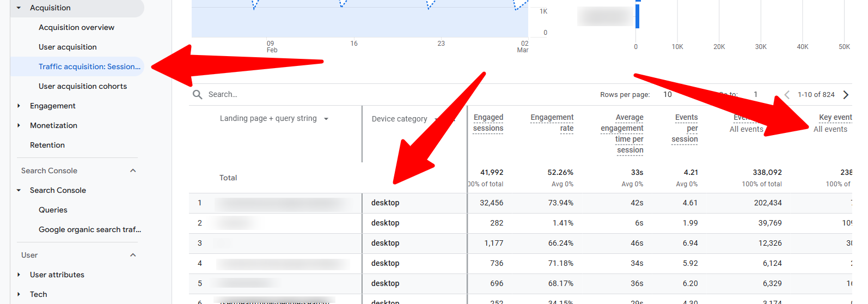Collapse the Search Console group chevron

[x=133, y=171]
